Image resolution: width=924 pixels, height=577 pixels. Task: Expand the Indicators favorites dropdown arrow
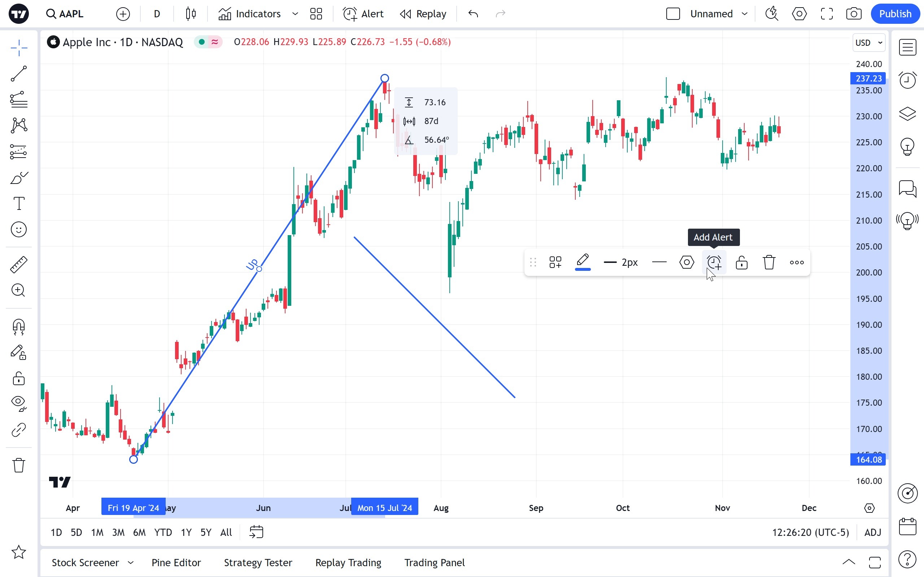(x=295, y=14)
